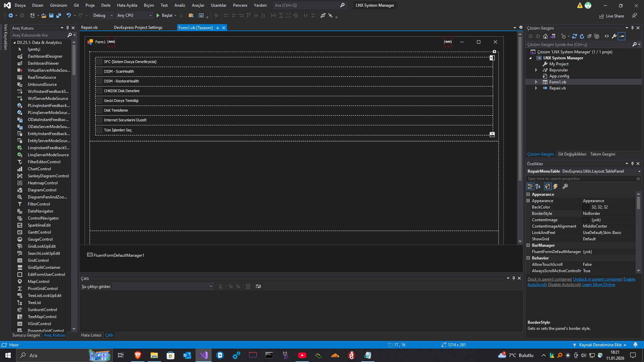Open the Live Share button
Screen dimensions: 644x362
click(612, 16)
